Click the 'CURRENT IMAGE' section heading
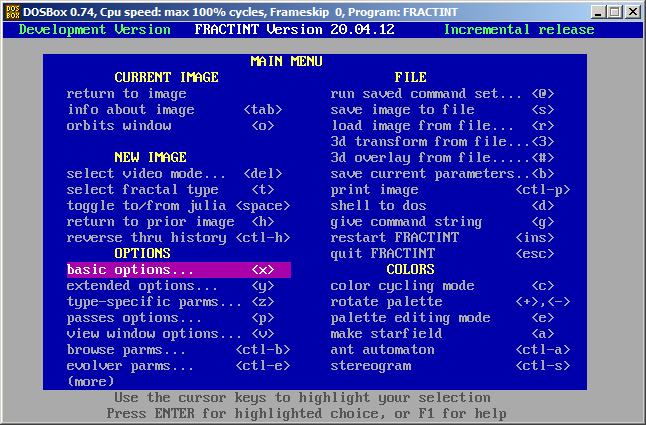 (166, 77)
